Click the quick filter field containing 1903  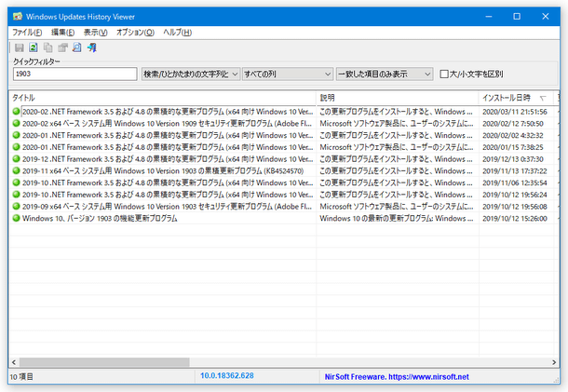(x=75, y=74)
